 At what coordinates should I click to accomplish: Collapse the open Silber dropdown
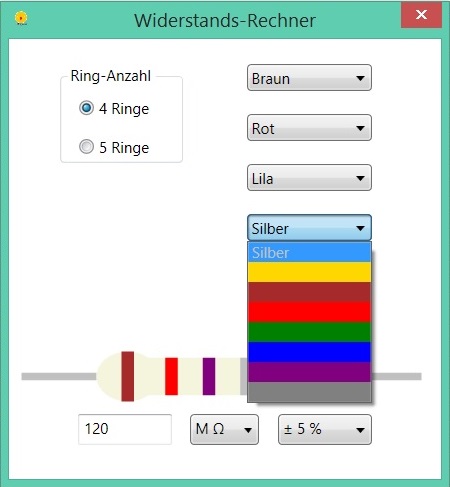309,228
